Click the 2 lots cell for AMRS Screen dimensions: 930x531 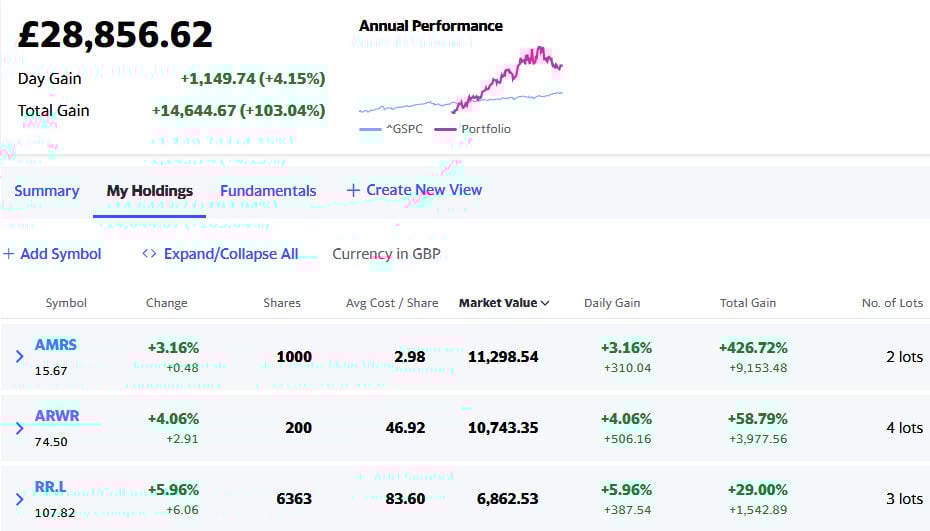[x=903, y=357]
